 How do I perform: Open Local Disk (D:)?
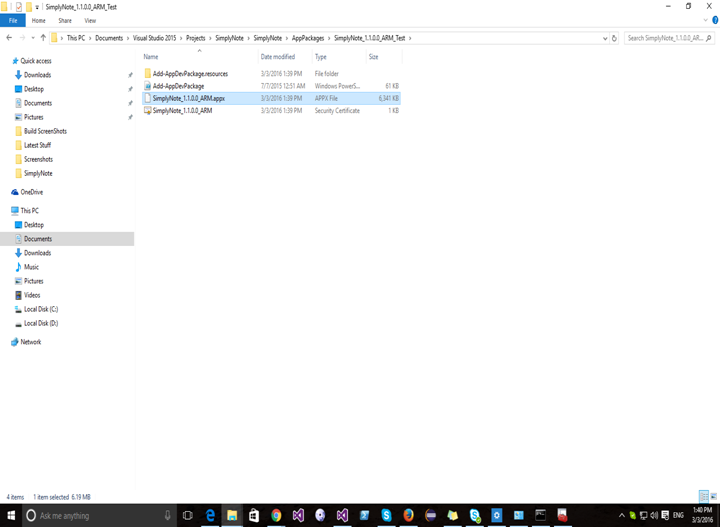click(36, 323)
